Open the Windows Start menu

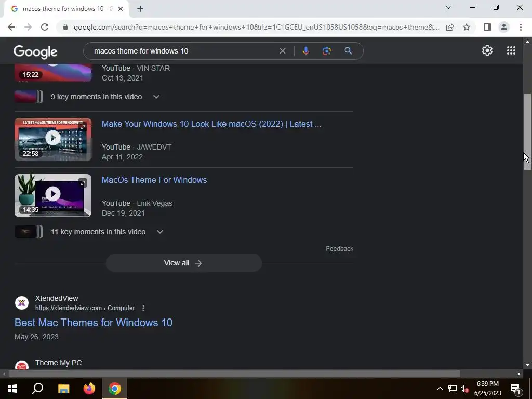click(12, 389)
